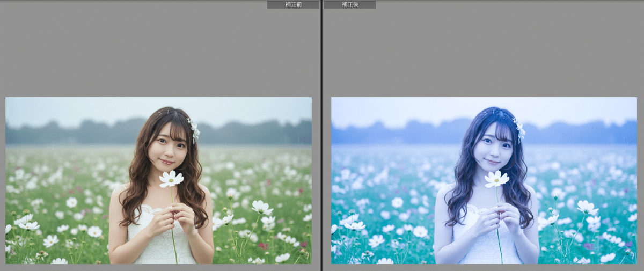Click the hair flower ornament in after photo
This screenshot has height=271, width=644.
[519, 129]
